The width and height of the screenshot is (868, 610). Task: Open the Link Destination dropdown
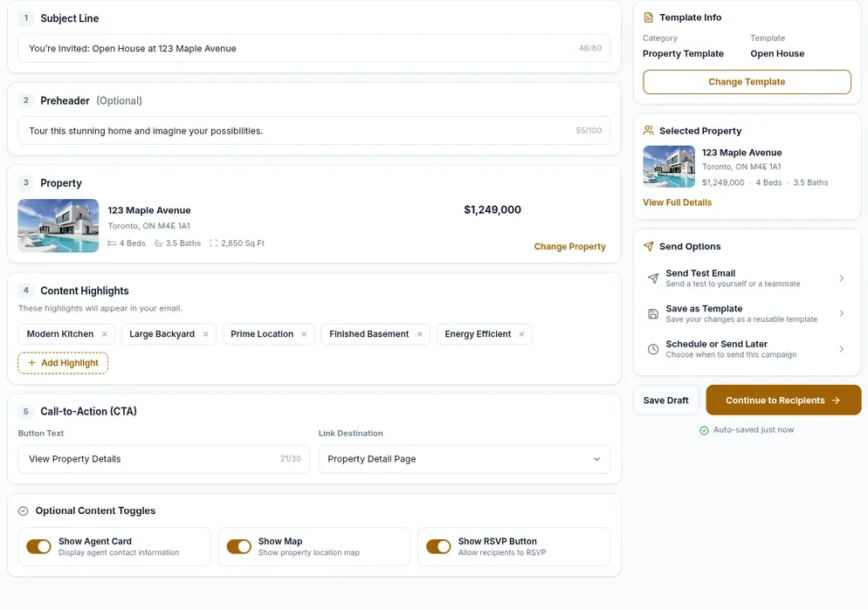(x=465, y=459)
